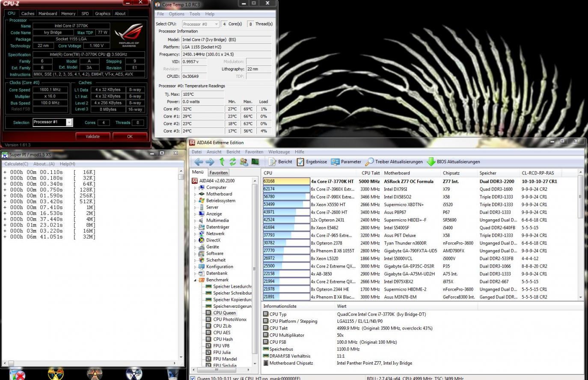Click the CPU-Z Validate button
This screenshot has height=380, width=588.
[x=93, y=136]
